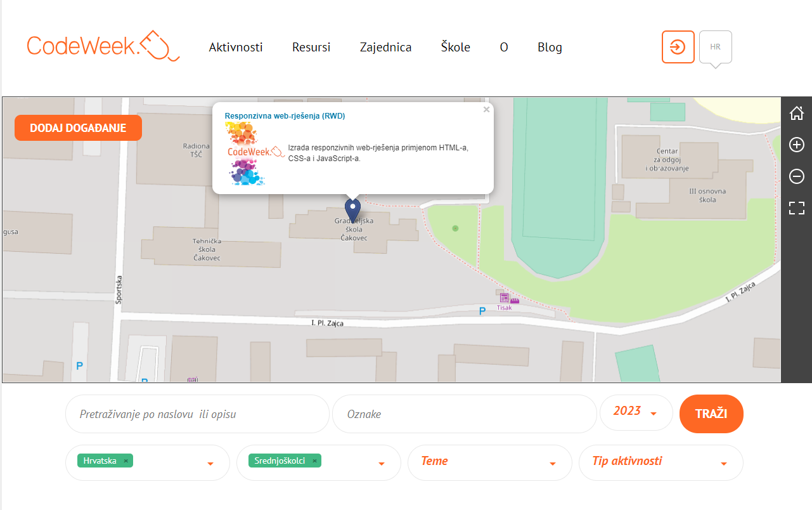Click the DODAJ DOGAĐANJE button
812x510 pixels.
tap(78, 128)
